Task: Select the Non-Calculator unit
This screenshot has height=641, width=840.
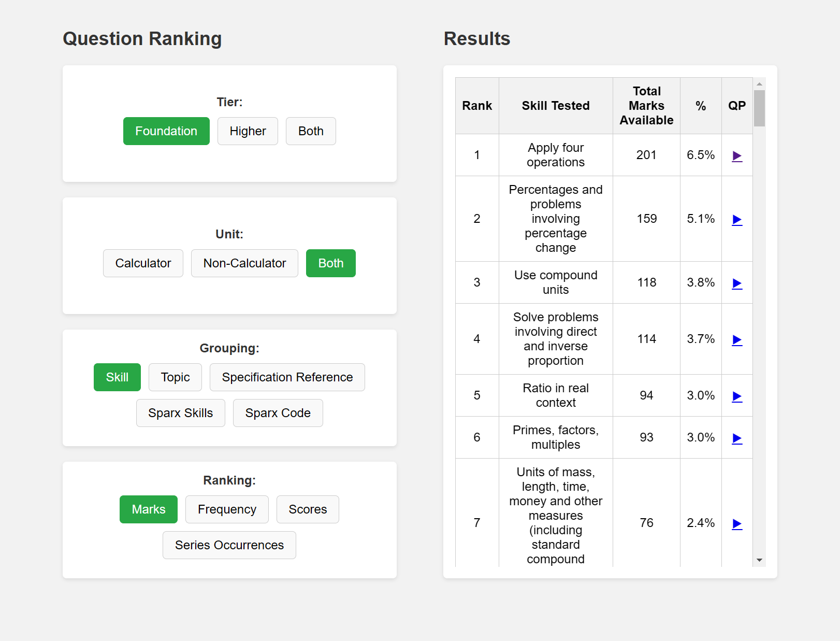Action: [x=244, y=263]
